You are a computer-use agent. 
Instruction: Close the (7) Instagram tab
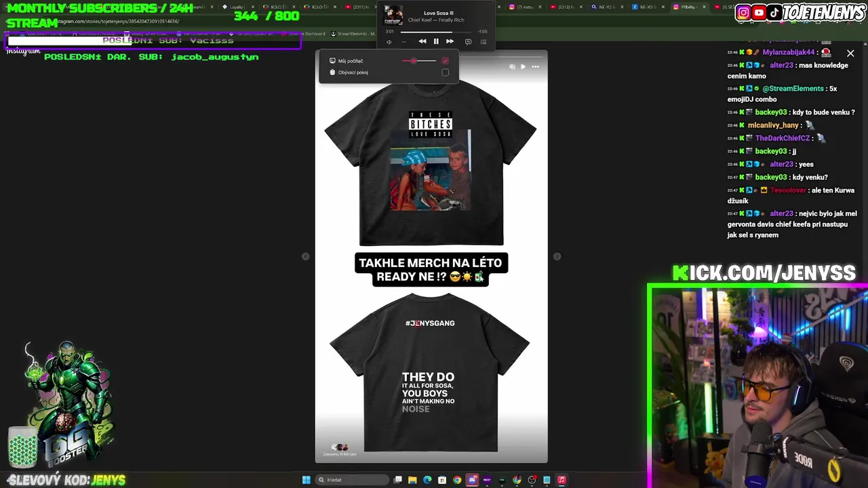(539, 7)
